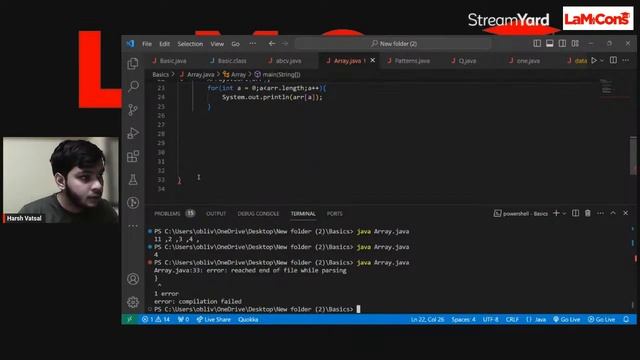Split the terminal

point(575,213)
